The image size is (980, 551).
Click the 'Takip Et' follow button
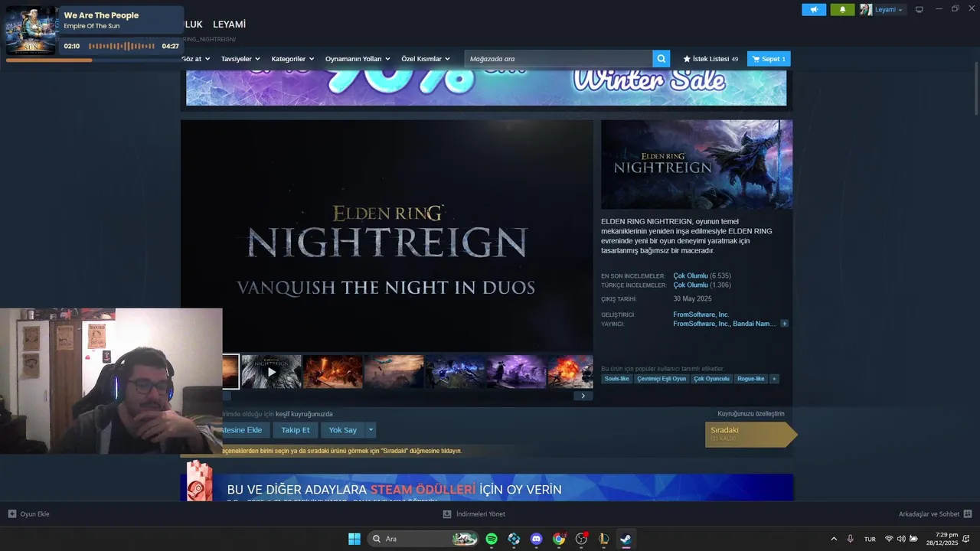click(296, 430)
